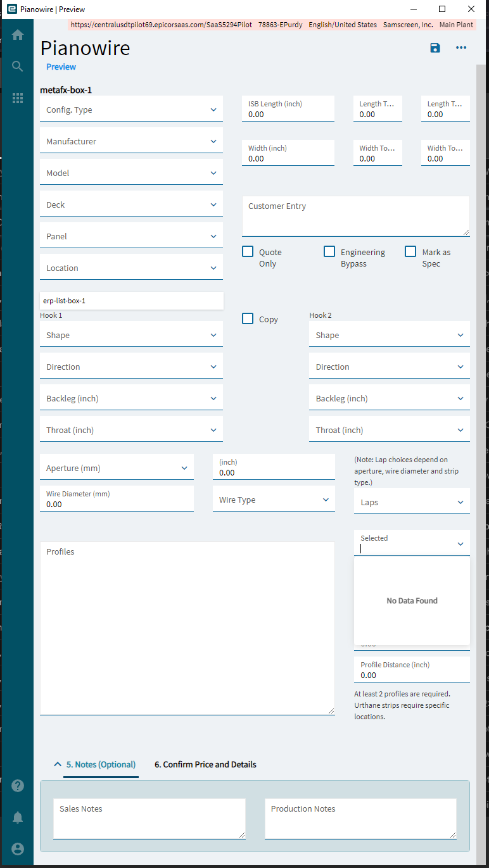
Task: Click the Customer Entry text area
Action: (355, 216)
